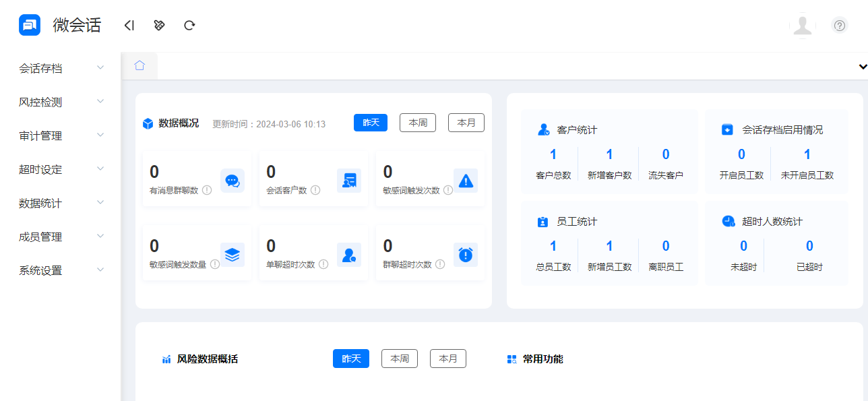Open 系统设置 menu in the sidebar
The width and height of the screenshot is (868, 401).
pyautogui.click(x=61, y=270)
